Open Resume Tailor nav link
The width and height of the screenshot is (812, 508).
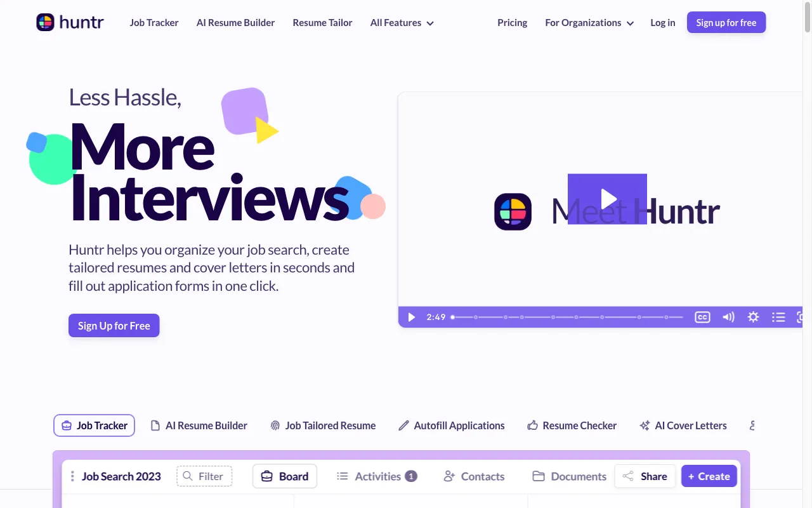pos(322,22)
